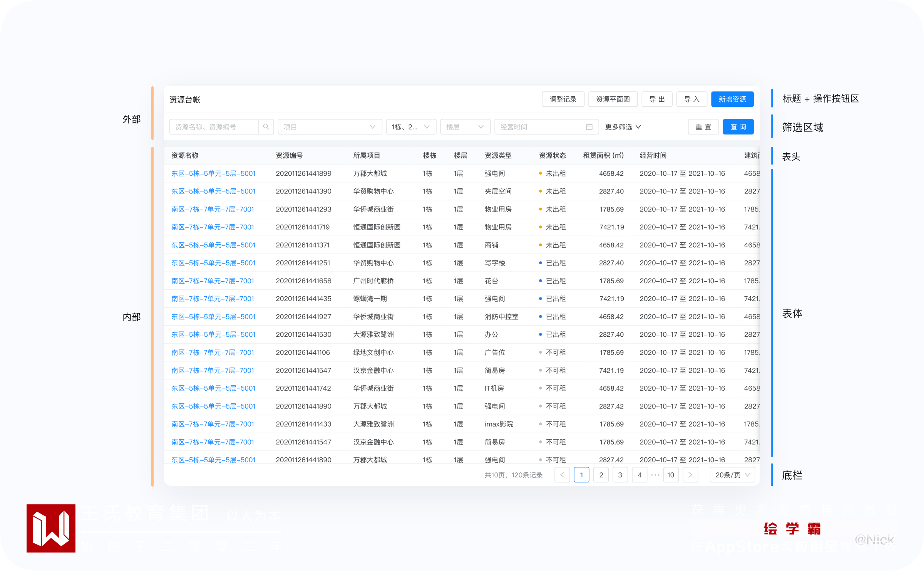Open the 楼层 dropdown
The image size is (924, 571).
point(465,127)
